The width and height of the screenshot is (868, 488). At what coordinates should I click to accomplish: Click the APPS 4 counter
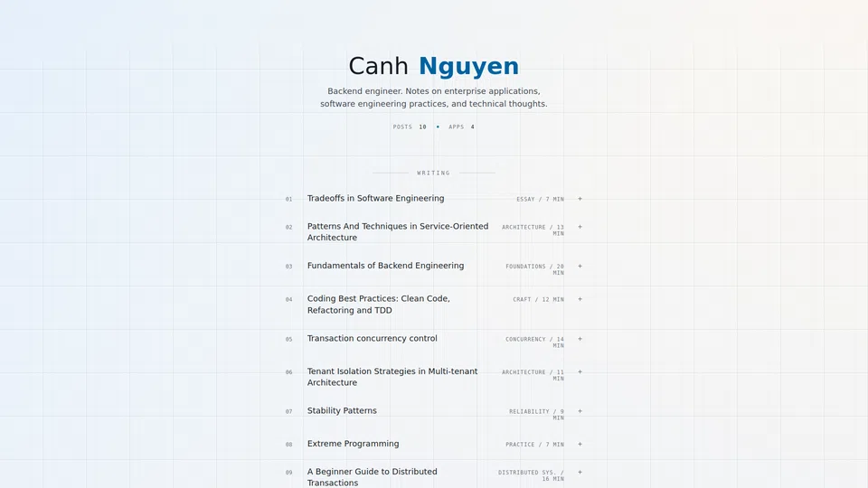pos(461,127)
